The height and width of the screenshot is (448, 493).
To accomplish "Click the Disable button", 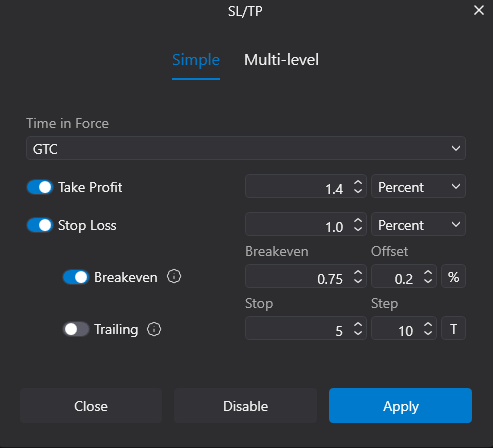I will (x=245, y=405).
